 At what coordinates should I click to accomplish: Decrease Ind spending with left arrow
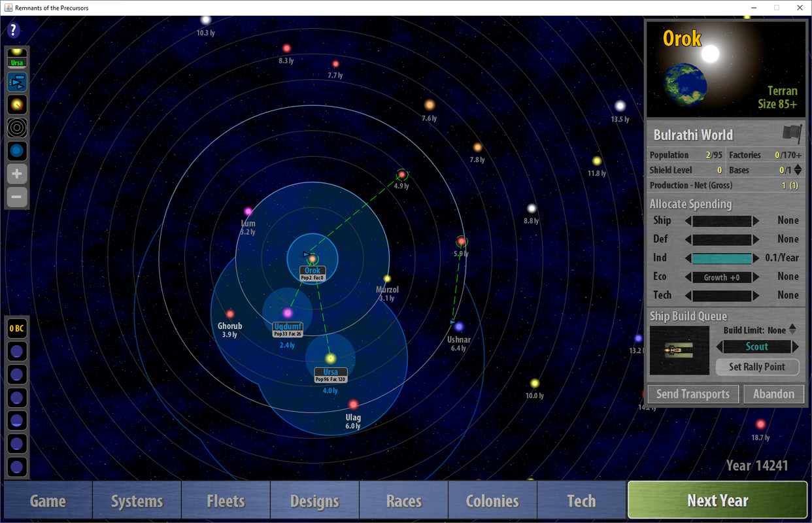688,258
